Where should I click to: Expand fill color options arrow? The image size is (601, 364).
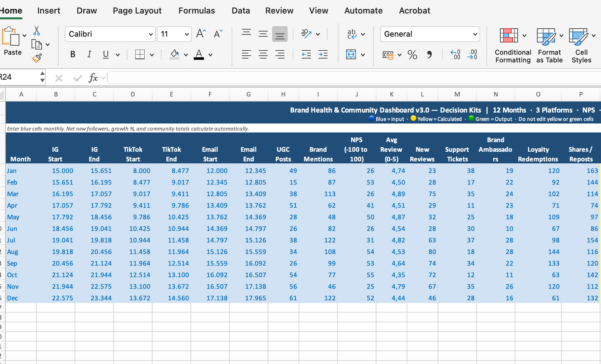[x=185, y=55]
